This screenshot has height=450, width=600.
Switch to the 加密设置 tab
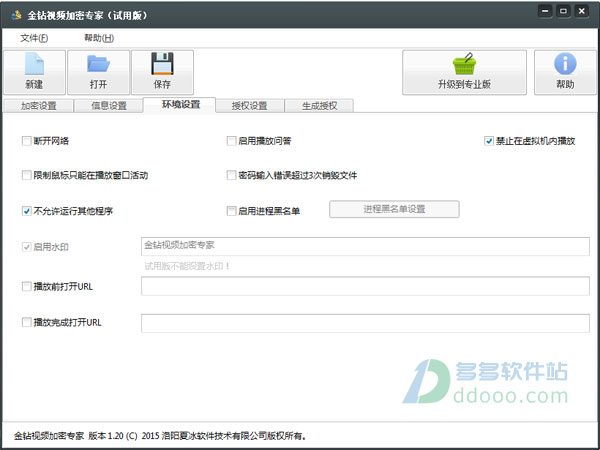click(38, 106)
